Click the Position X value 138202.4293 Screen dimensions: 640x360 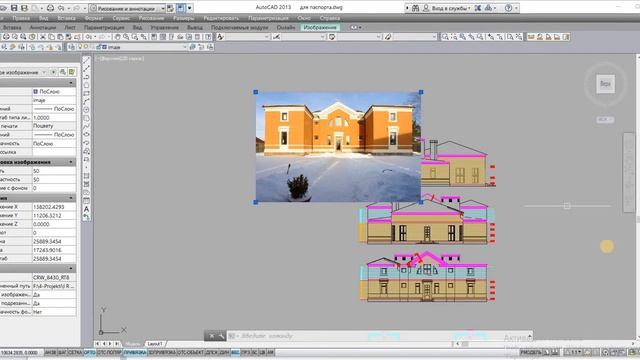[54, 207]
